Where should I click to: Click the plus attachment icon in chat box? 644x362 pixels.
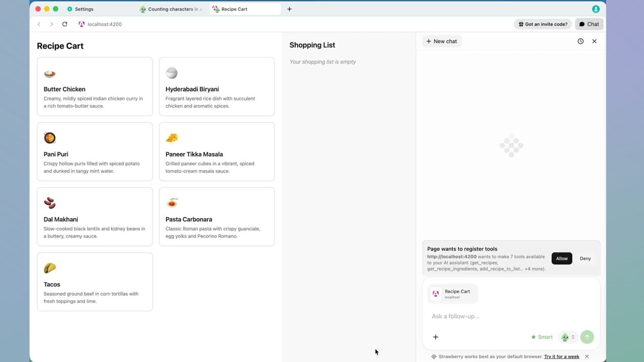tap(435, 337)
